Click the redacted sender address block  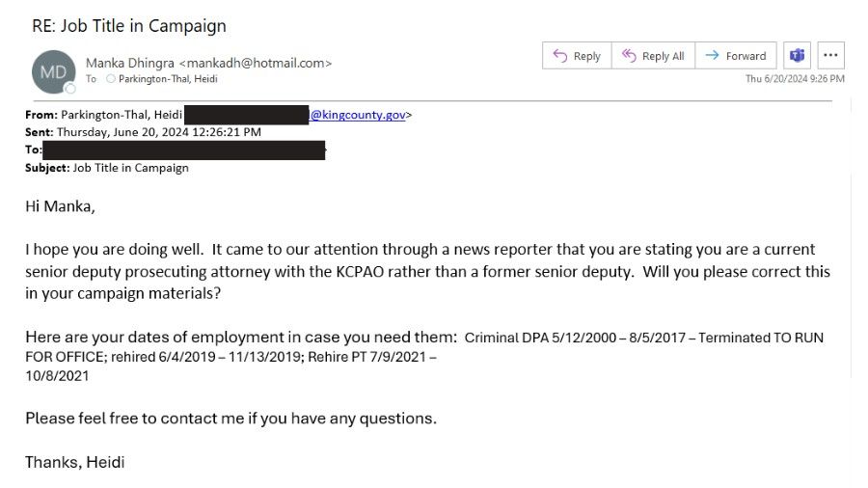point(246,115)
